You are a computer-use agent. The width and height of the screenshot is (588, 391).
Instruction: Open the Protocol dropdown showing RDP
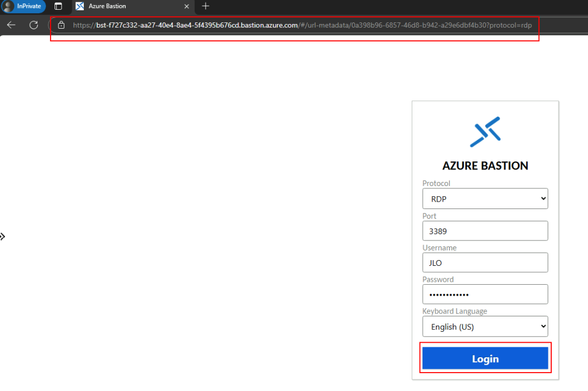coord(485,199)
